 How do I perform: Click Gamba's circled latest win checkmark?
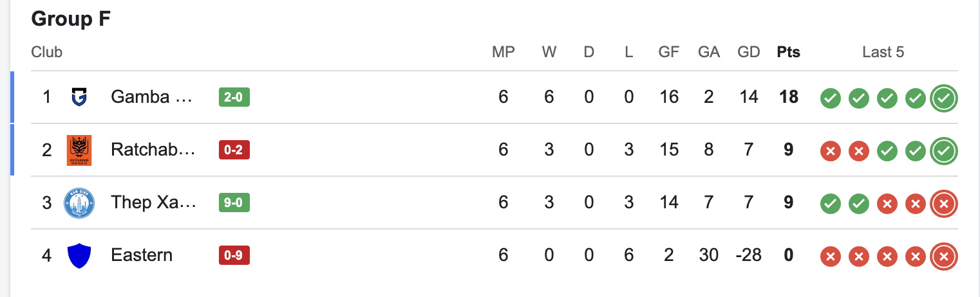click(944, 98)
